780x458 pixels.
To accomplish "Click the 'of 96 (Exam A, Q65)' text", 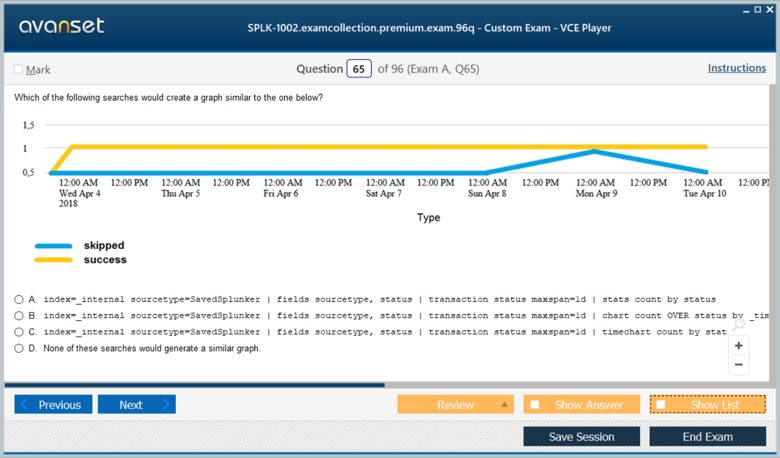I will tap(428, 69).
